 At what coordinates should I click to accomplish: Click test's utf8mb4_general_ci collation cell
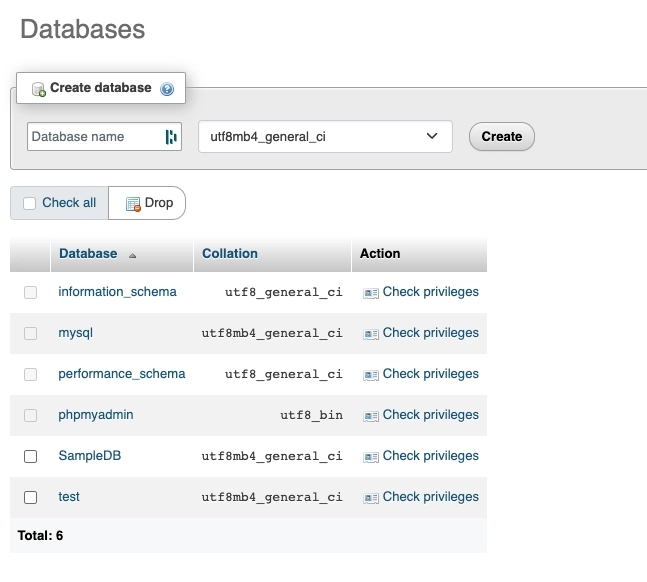tap(272, 497)
